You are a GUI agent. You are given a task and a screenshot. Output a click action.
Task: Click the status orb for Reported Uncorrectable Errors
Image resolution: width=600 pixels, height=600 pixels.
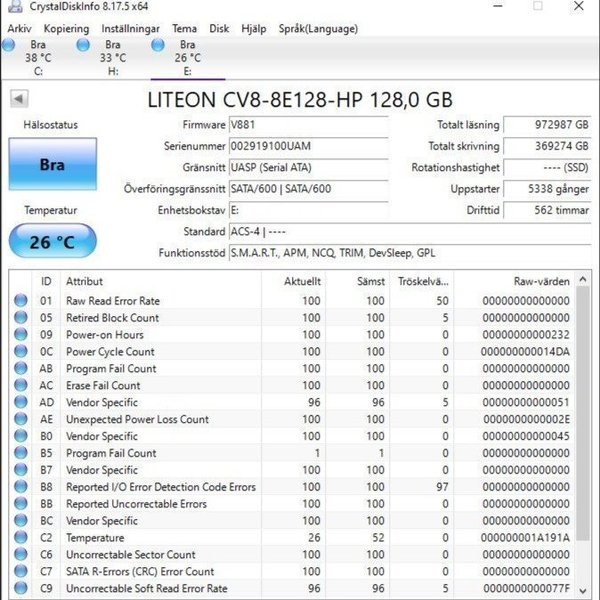[21, 503]
